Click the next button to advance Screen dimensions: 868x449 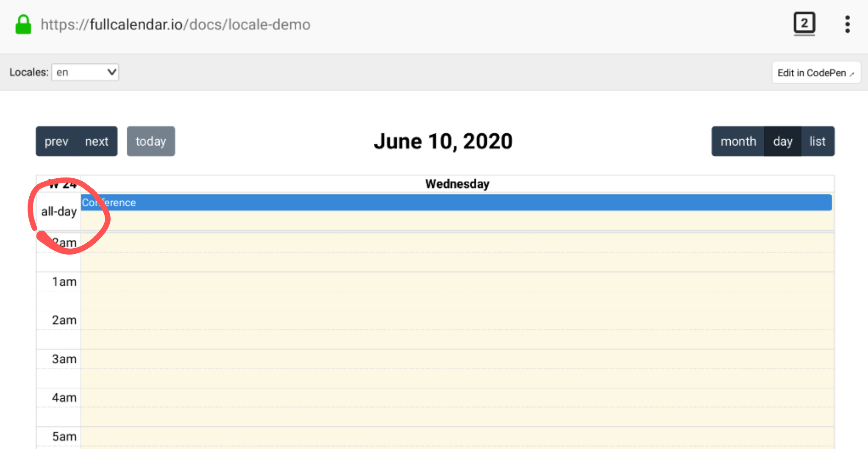pos(97,141)
